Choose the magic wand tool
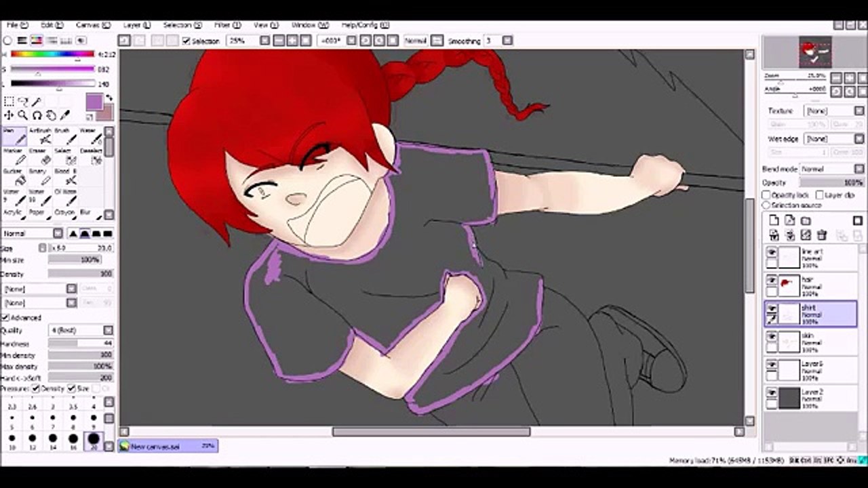 [37, 102]
